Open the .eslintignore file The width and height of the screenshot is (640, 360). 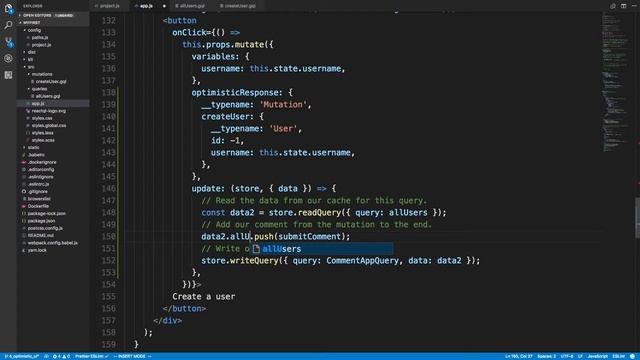pos(40,177)
